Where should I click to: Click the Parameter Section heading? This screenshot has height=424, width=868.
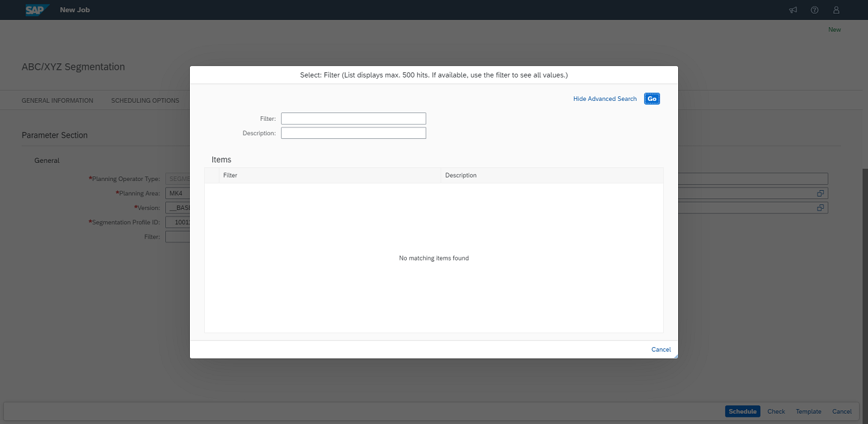(54, 135)
